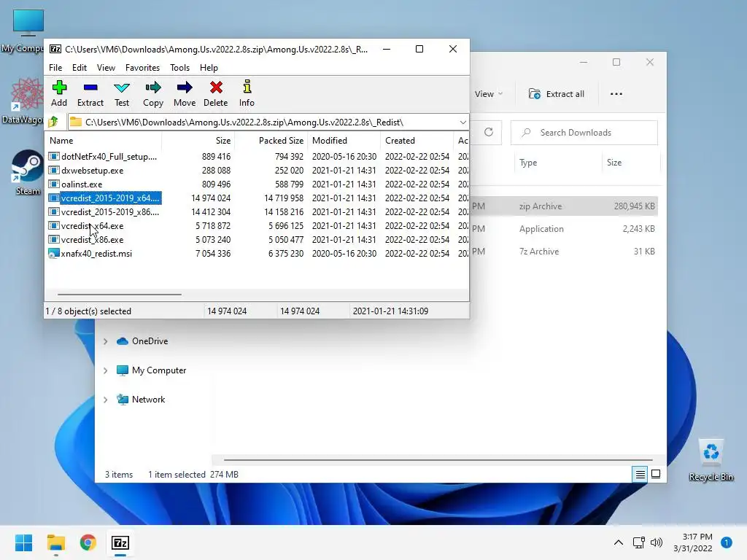747x560 pixels.
Task: Expand the Network tree node
Action: click(105, 400)
